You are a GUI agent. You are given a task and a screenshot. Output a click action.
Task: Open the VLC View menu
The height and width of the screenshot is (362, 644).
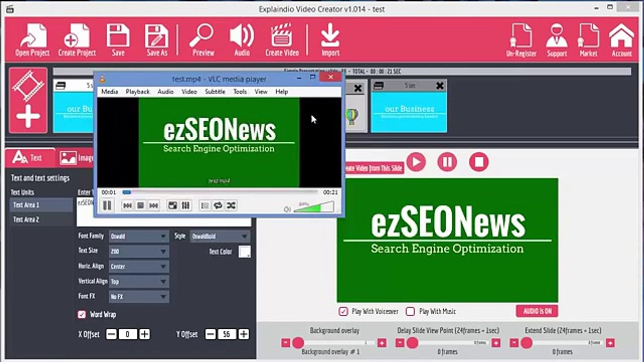click(261, 92)
